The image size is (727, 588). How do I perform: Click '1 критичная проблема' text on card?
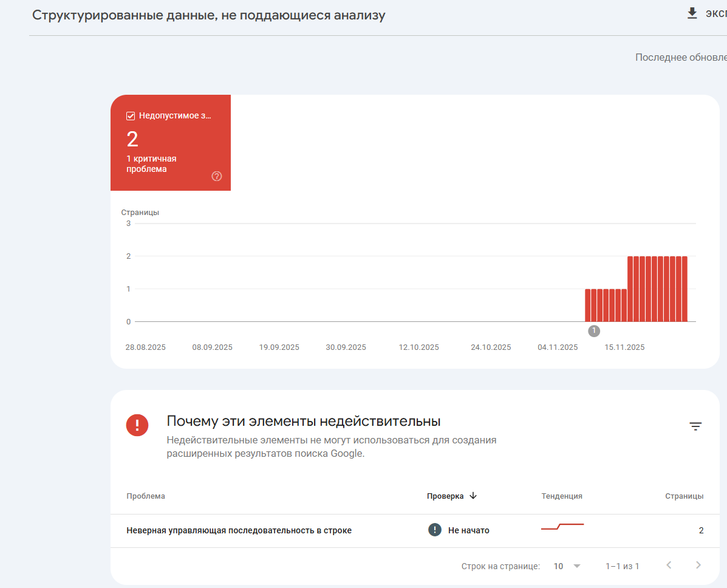(151, 163)
